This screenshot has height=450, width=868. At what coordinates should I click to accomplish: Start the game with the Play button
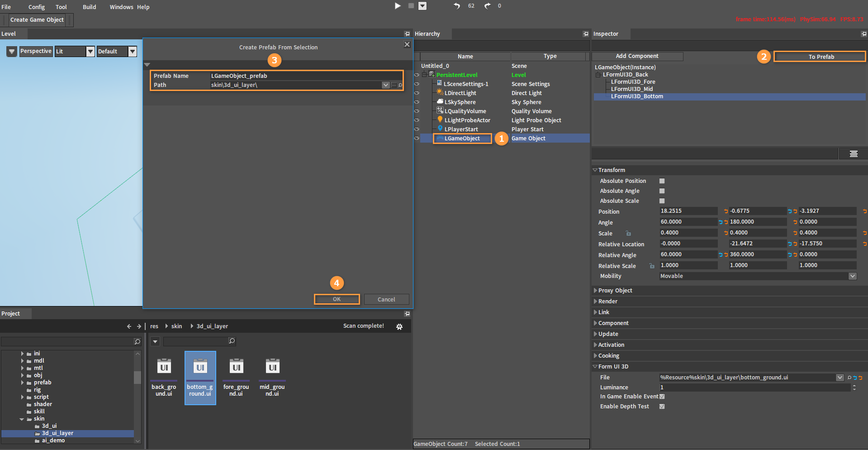tap(398, 6)
